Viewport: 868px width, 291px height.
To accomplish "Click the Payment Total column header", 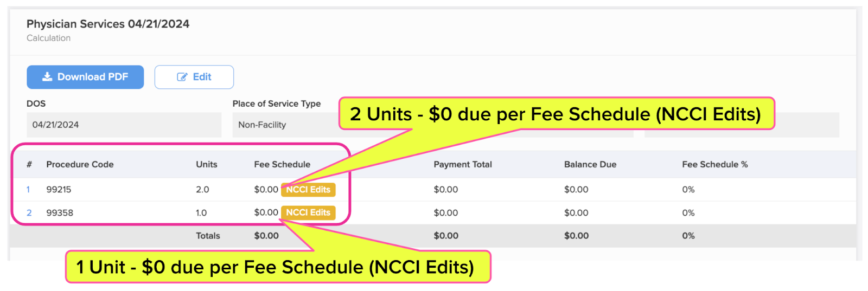I will click(x=463, y=164).
